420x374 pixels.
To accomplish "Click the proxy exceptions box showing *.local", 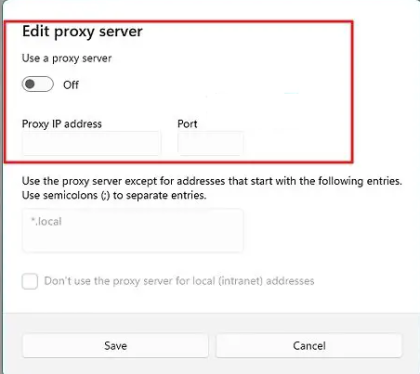I will [133, 230].
